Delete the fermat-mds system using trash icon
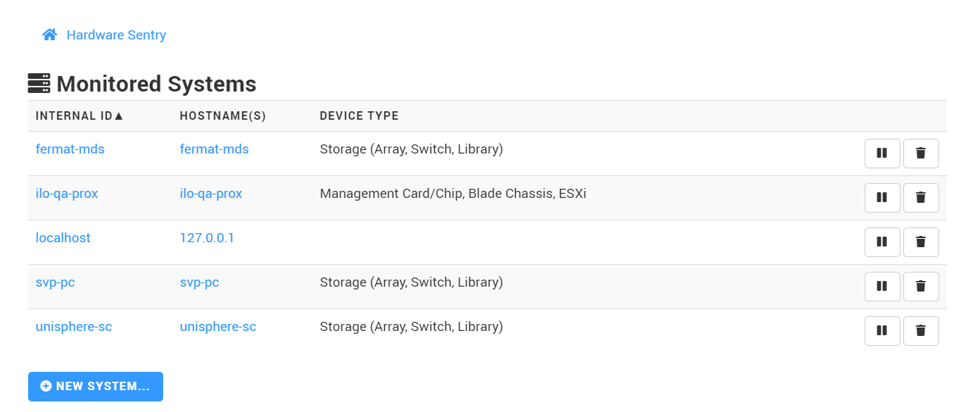Image resolution: width=980 pixels, height=412 pixels. coord(921,153)
